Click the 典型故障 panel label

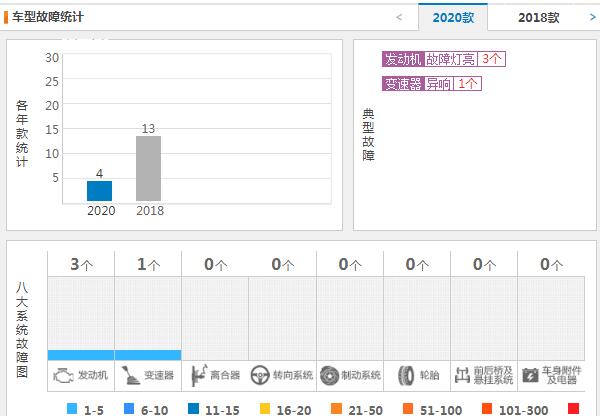368,135
